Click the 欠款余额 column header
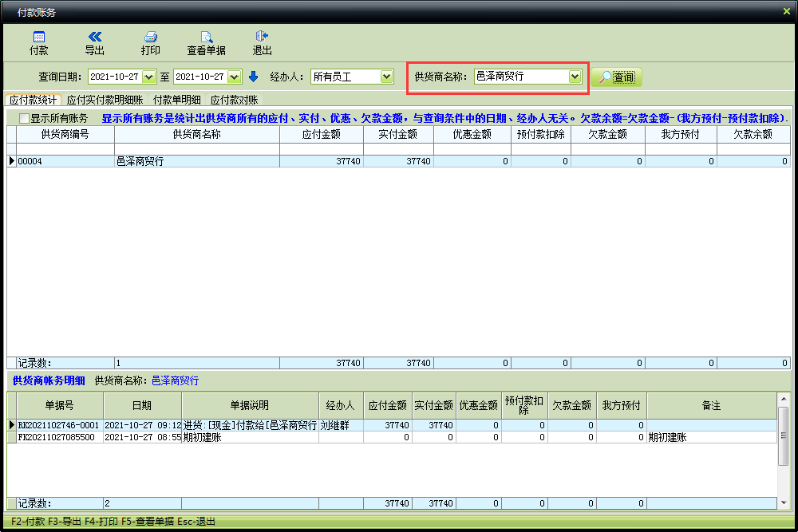Viewport: 798px width, 532px height. pos(753,134)
